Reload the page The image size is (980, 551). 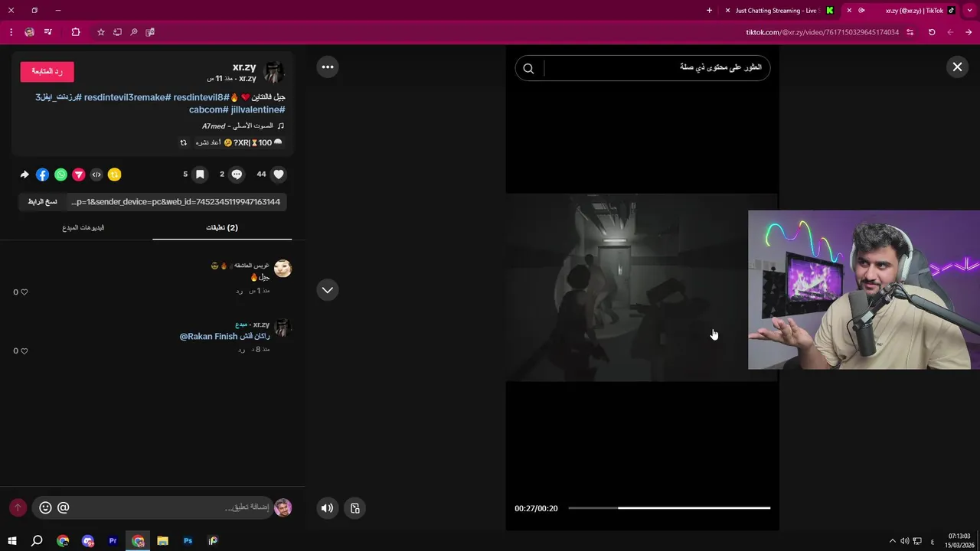[932, 32]
